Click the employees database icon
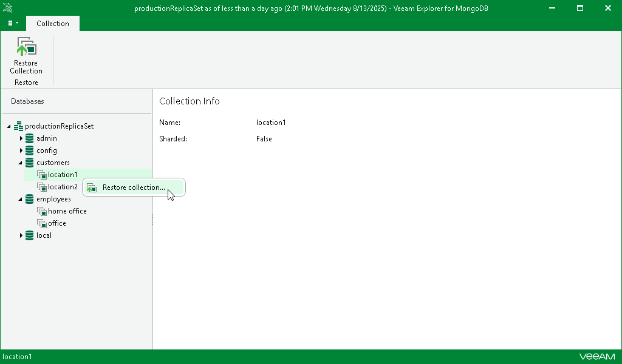The width and height of the screenshot is (622, 364). click(29, 199)
